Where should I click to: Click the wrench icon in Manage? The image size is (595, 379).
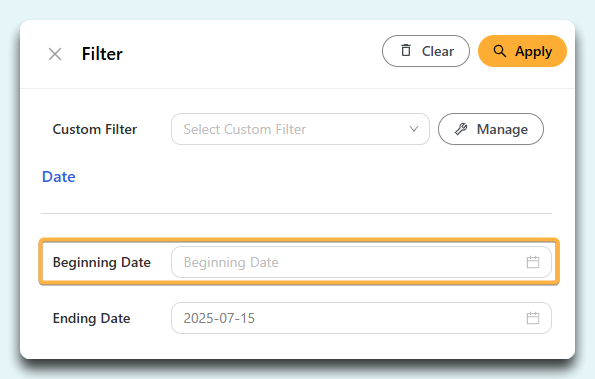tap(461, 129)
